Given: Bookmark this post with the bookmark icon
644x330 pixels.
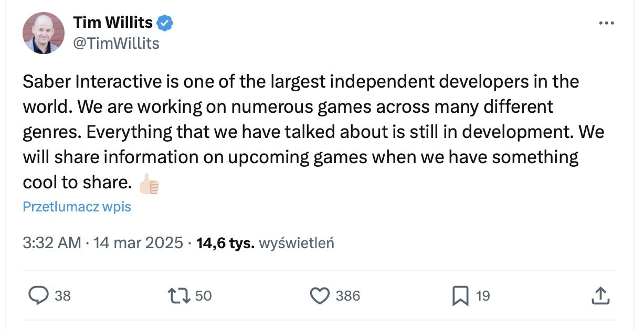Looking at the screenshot, I should [460, 296].
